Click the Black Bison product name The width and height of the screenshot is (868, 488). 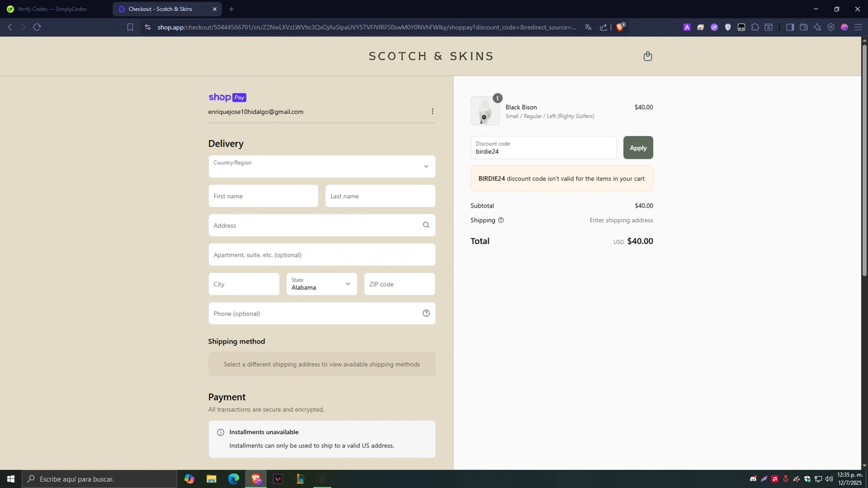[521, 107]
